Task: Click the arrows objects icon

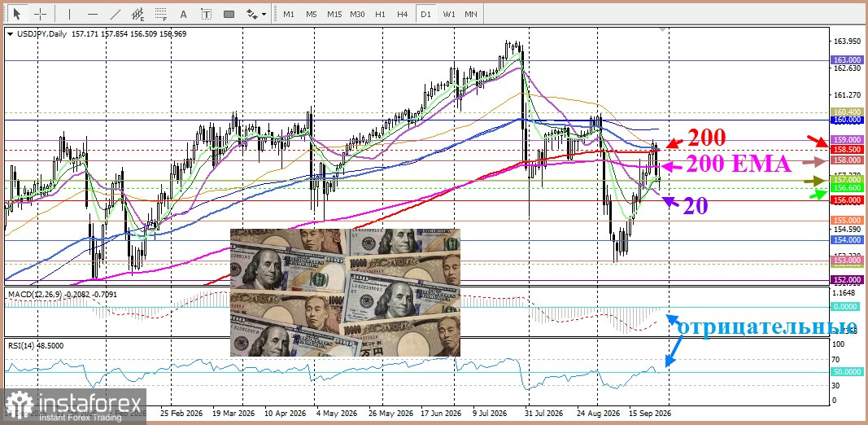Action: [252, 14]
